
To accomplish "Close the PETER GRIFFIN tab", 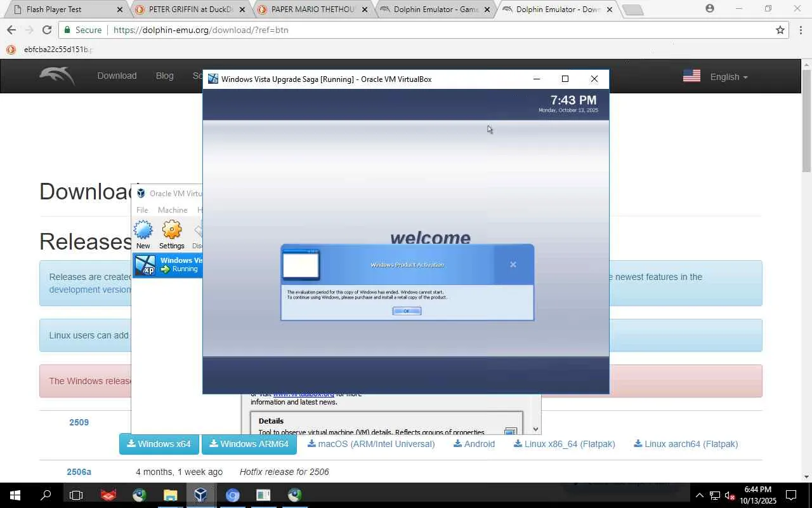I will [242, 10].
